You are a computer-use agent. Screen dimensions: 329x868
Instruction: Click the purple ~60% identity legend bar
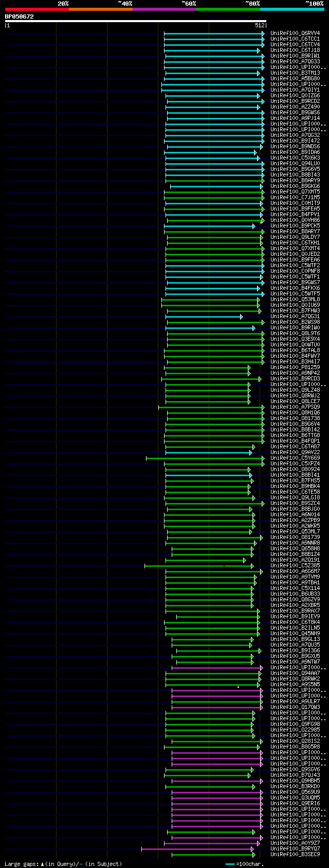click(x=164, y=9)
